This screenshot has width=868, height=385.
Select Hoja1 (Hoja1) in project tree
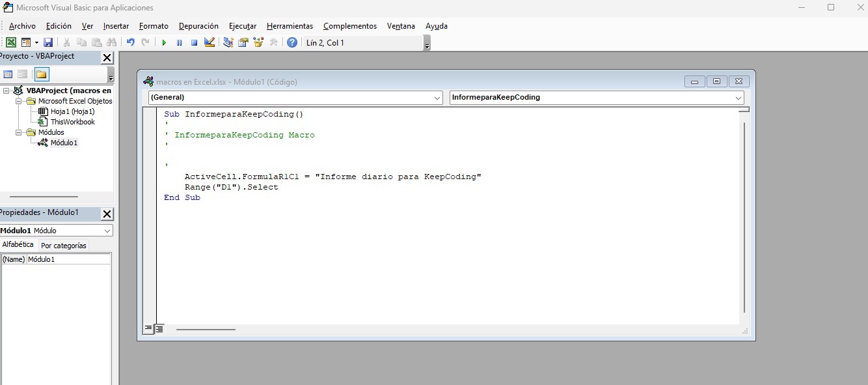coord(72,111)
